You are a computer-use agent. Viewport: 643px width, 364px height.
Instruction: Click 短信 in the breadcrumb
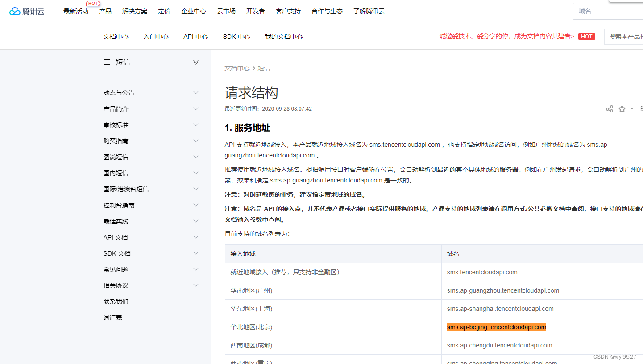(x=264, y=68)
